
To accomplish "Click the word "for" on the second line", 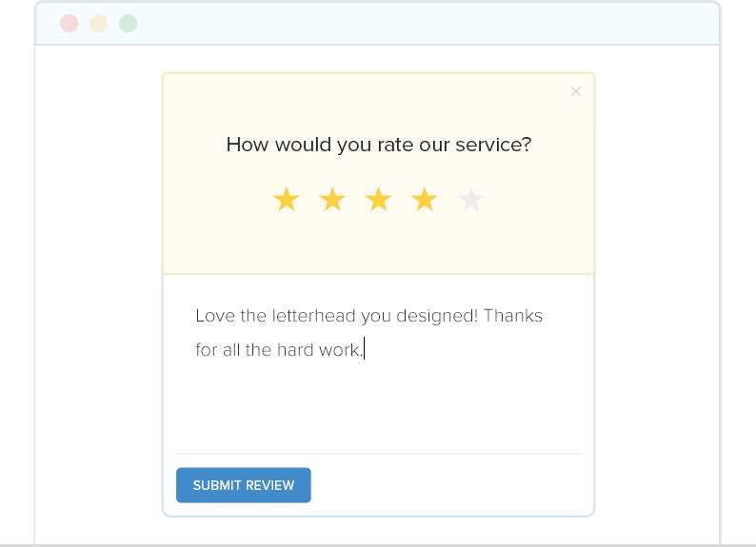I will (206, 350).
